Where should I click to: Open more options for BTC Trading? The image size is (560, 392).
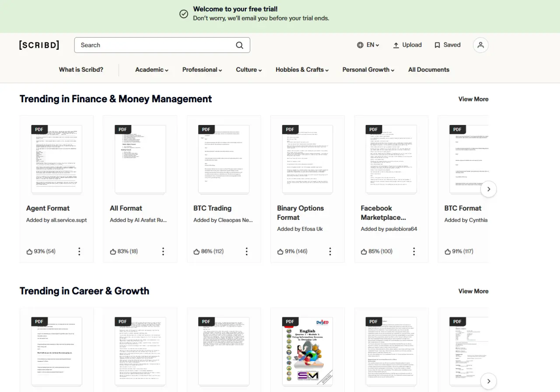(246, 251)
